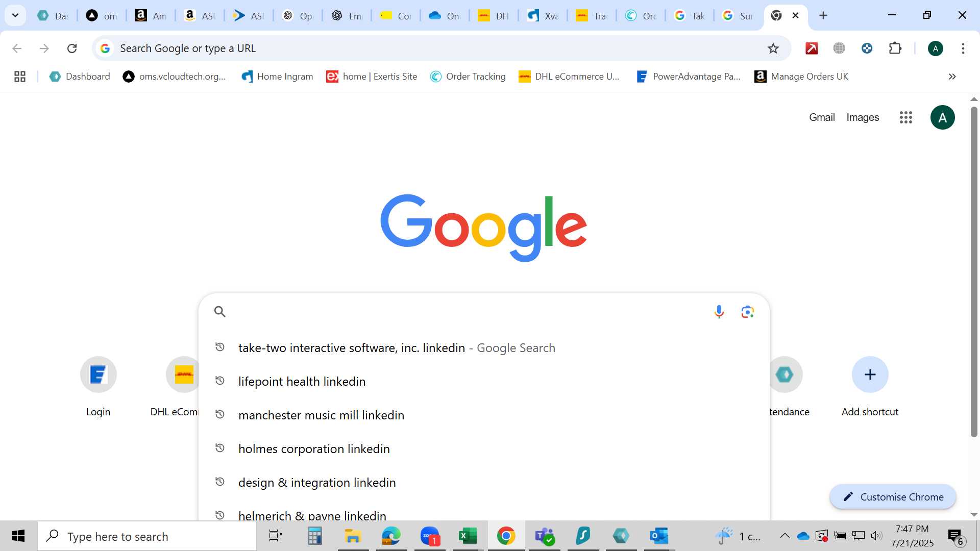Show hidden system tray icons
The width and height of the screenshot is (980, 551).
(x=785, y=536)
